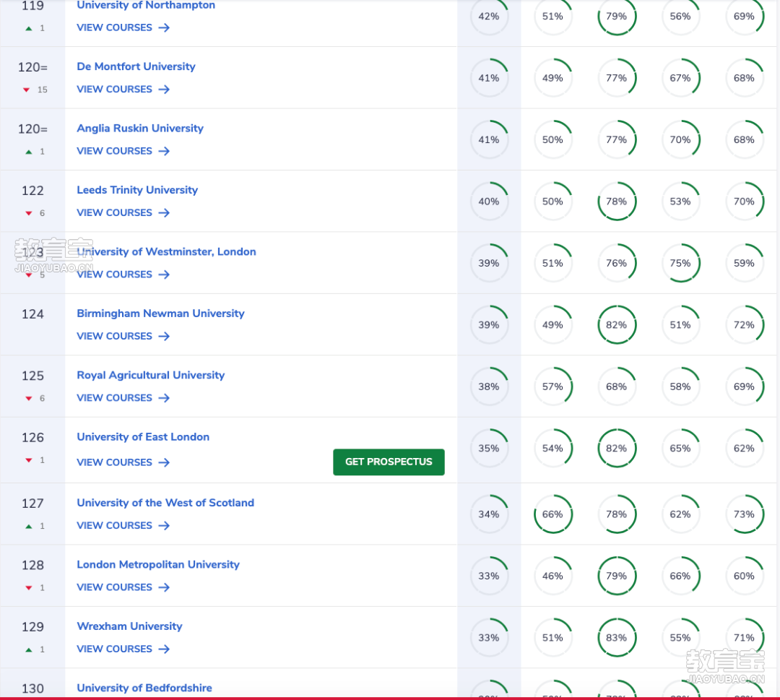Click green up arrow under rank 119
780x700 pixels.
(29, 28)
